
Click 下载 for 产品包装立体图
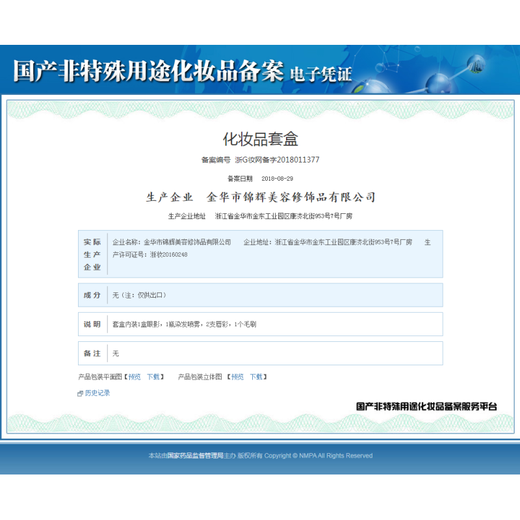(x=256, y=377)
